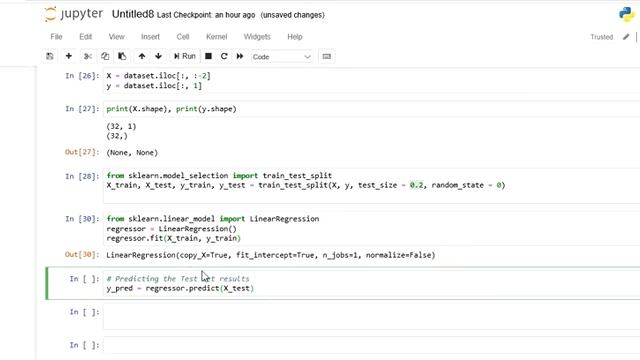Open the View menu
The image size is (640, 360).
point(116,37)
